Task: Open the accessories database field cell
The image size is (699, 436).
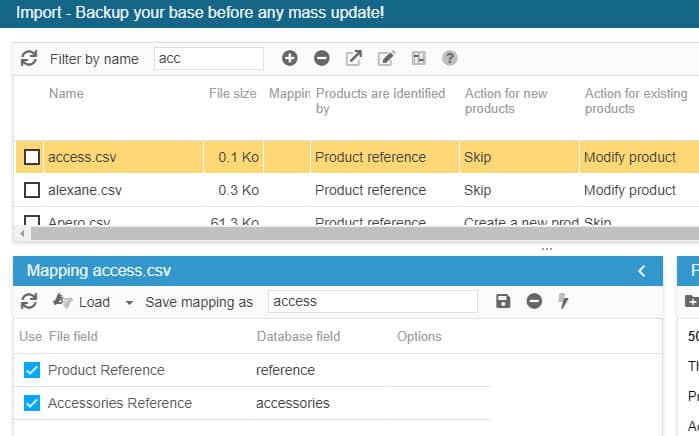Action: [293, 403]
